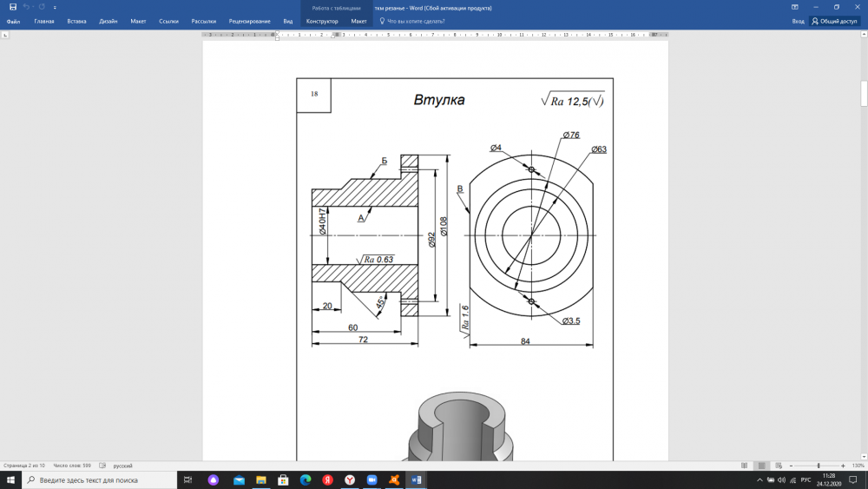
Task: Click the vertical scrollbar thumb
Action: point(864,94)
